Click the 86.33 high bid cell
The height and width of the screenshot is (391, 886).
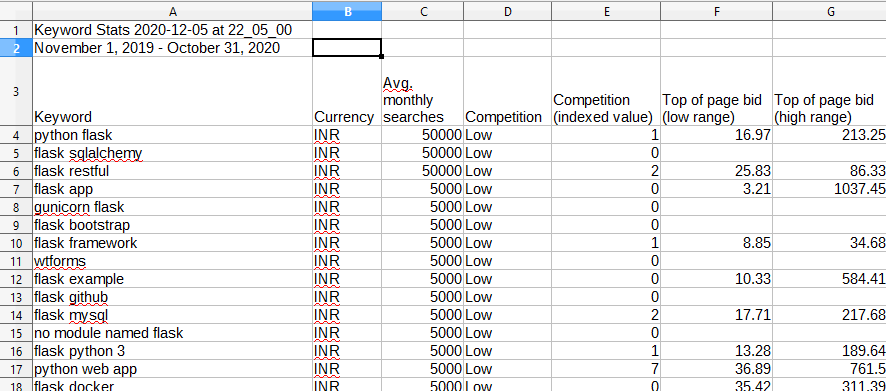pyautogui.click(x=829, y=171)
